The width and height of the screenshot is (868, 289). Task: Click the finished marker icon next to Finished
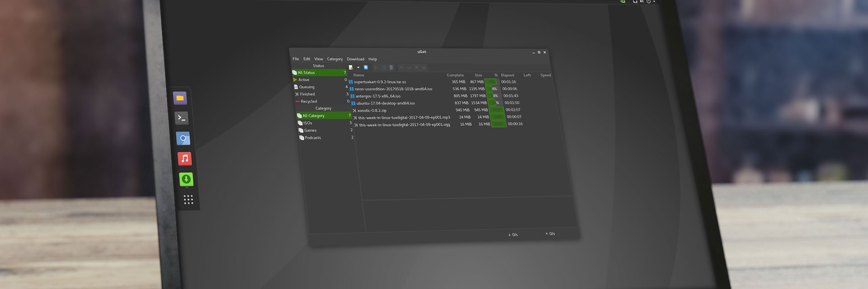297,94
